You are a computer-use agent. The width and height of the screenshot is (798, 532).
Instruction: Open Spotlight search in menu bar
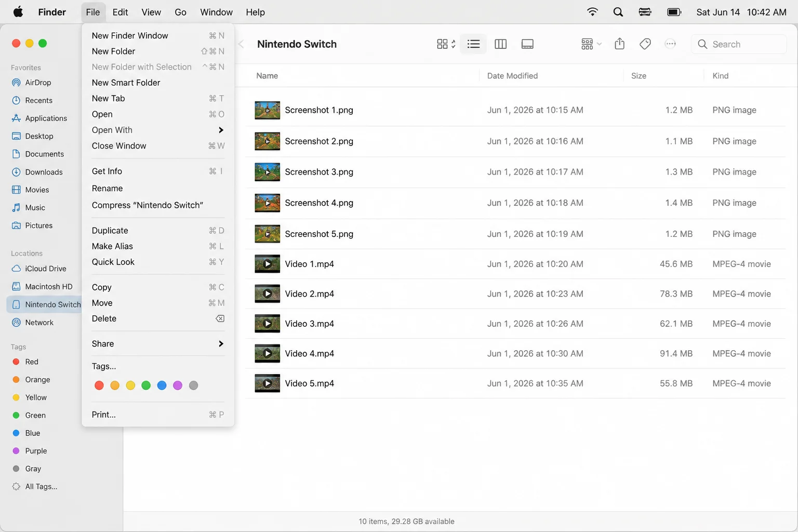pyautogui.click(x=618, y=12)
